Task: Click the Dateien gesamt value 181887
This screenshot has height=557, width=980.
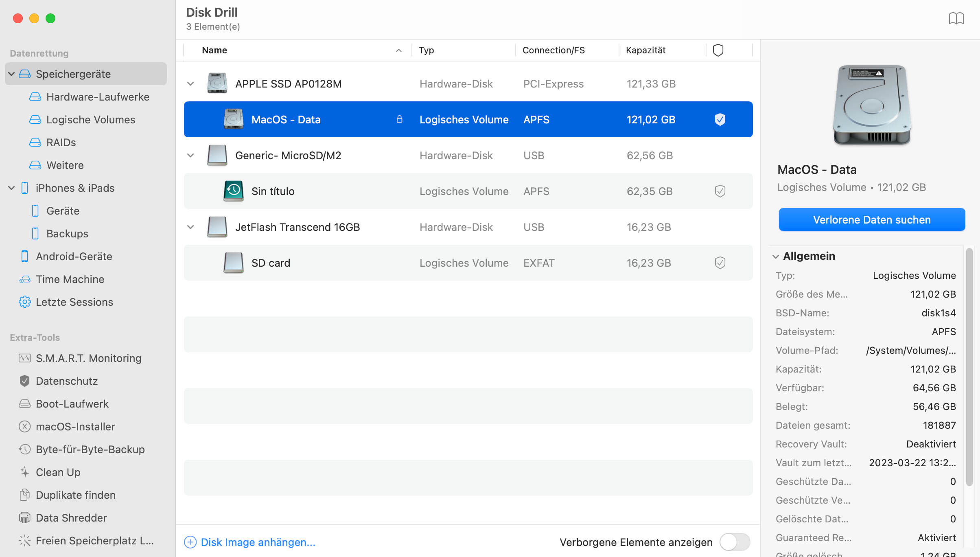Action: tap(939, 425)
